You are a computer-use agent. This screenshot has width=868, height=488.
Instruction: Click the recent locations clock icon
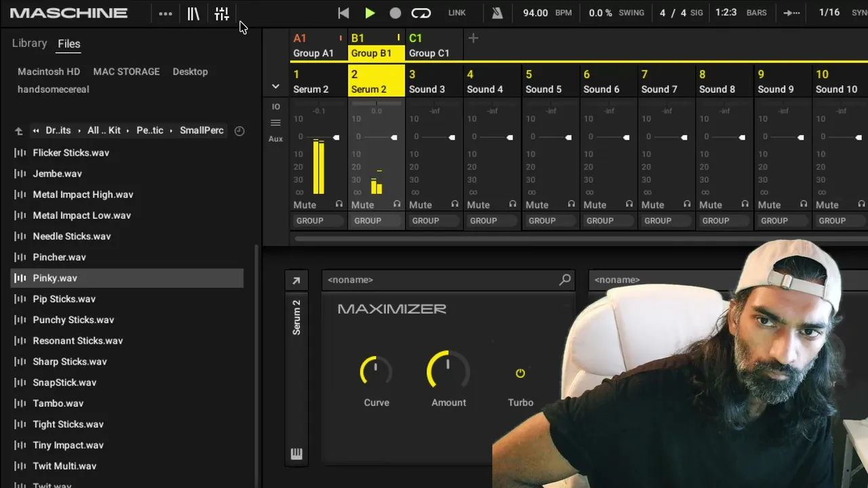(239, 131)
